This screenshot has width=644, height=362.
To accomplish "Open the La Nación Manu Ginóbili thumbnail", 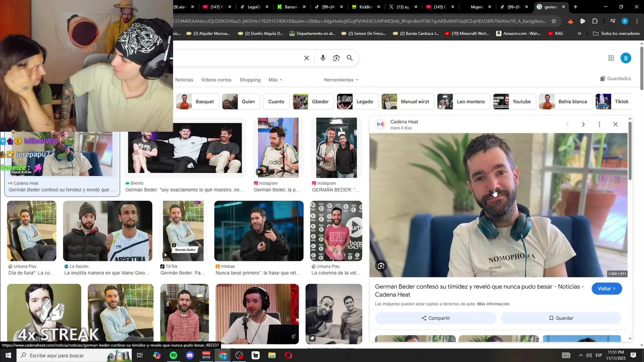I will point(108,231).
